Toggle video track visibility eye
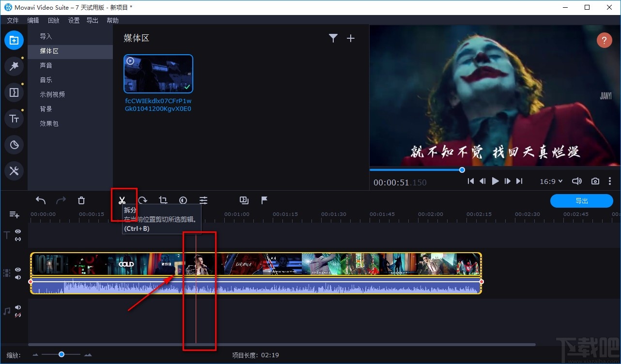Viewport: 621px width, 364px height. tap(18, 270)
